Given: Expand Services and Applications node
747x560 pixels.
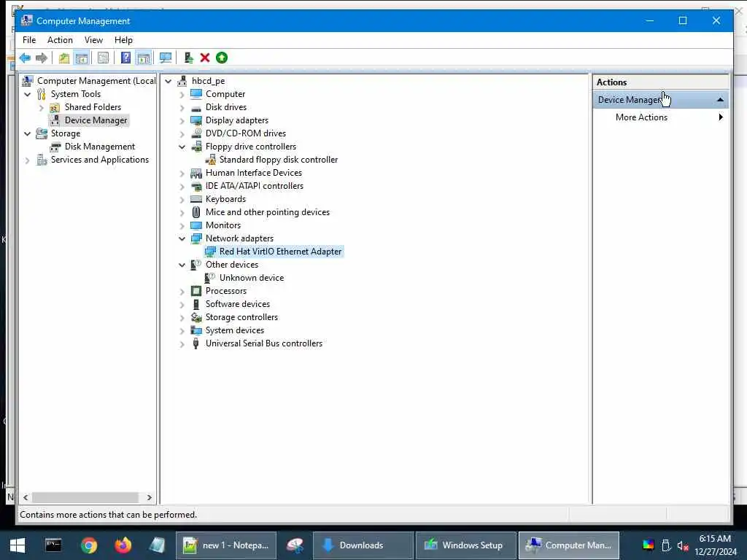Looking at the screenshot, I should pyautogui.click(x=28, y=160).
